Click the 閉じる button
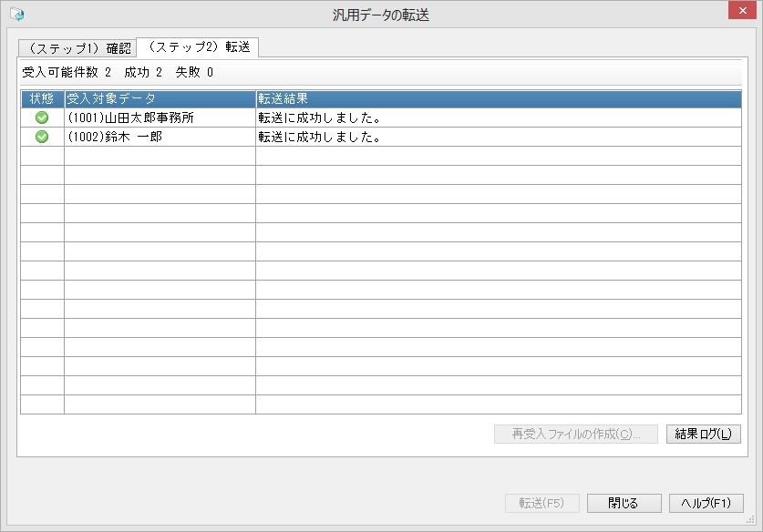Image resolution: width=763 pixels, height=532 pixels. click(624, 503)
